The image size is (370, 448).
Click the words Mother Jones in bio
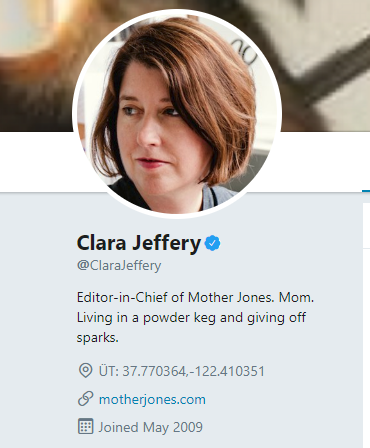(x=231, y=297)
